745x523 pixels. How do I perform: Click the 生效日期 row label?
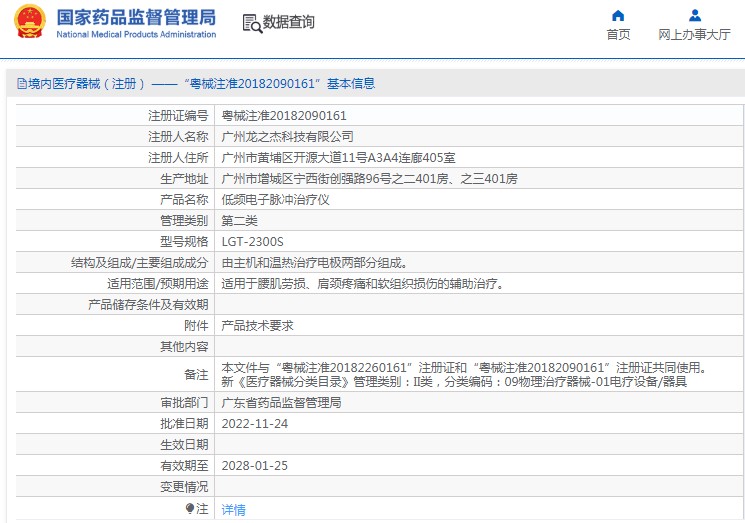coord(184,445)
